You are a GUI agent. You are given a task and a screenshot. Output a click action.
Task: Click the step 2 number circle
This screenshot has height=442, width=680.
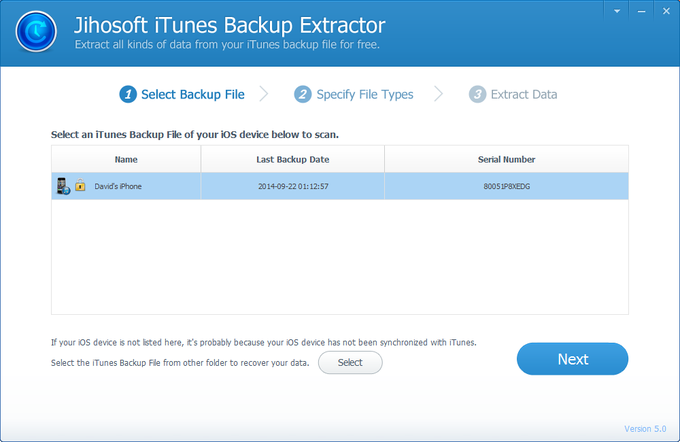click(x=302, y=94)
